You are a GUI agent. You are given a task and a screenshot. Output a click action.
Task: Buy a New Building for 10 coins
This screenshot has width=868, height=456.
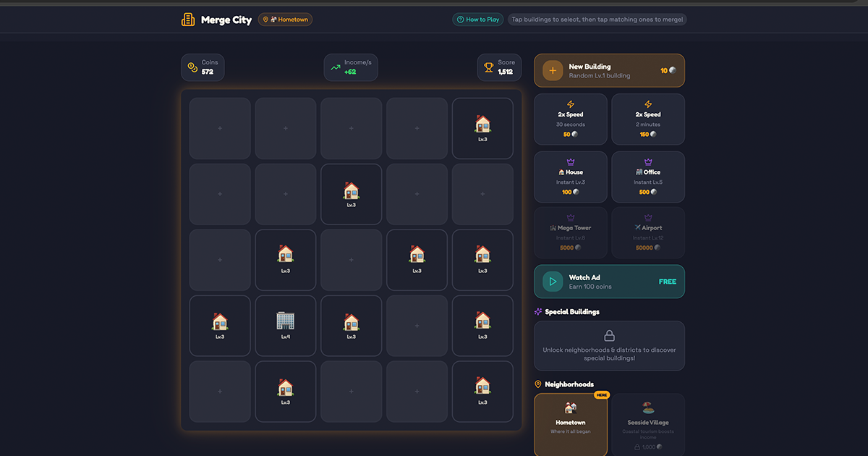point(608,70)
